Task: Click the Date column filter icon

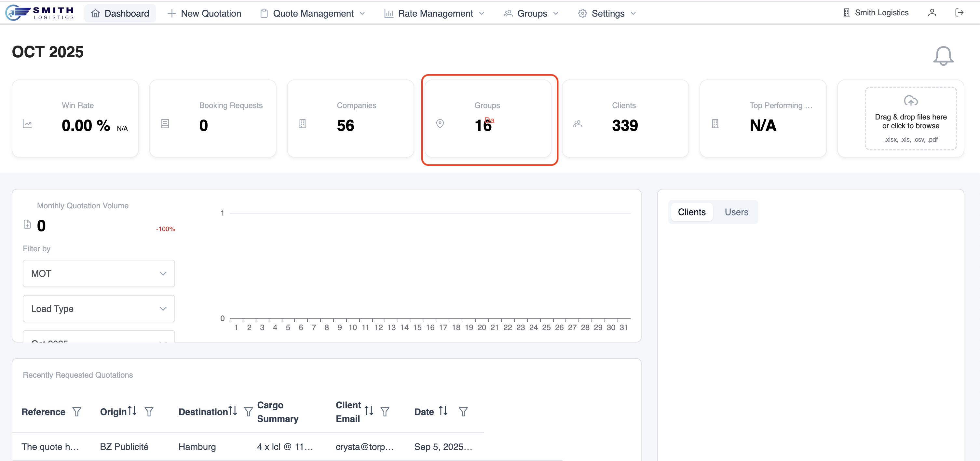Action: pos(463,412)
